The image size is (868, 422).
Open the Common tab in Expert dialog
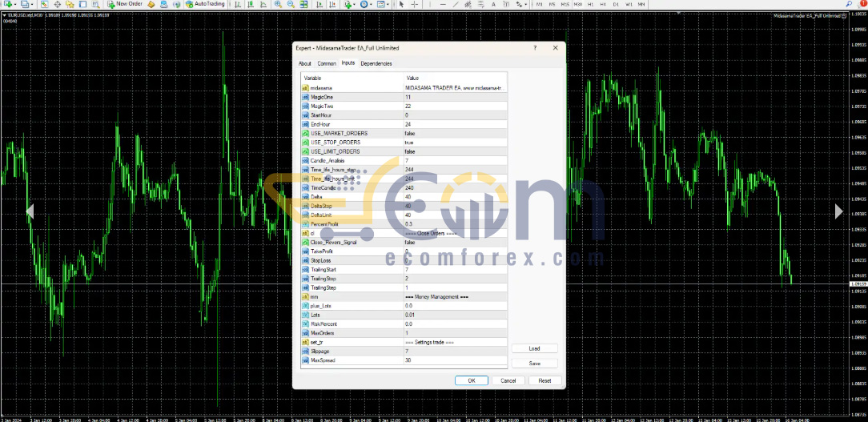[x=327, y=64]
